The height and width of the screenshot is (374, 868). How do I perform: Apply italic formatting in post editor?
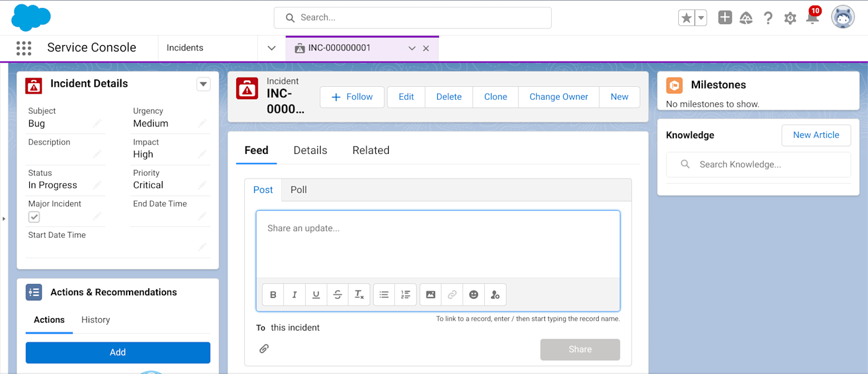point(294,295)
